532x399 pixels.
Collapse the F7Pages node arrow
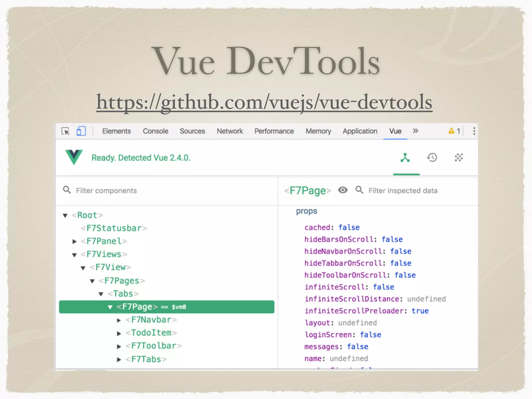click(x=92, y=281)
